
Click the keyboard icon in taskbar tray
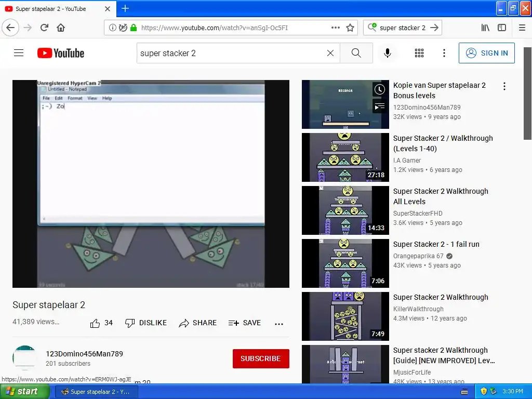pyautogui.click(x=464, y=392)
